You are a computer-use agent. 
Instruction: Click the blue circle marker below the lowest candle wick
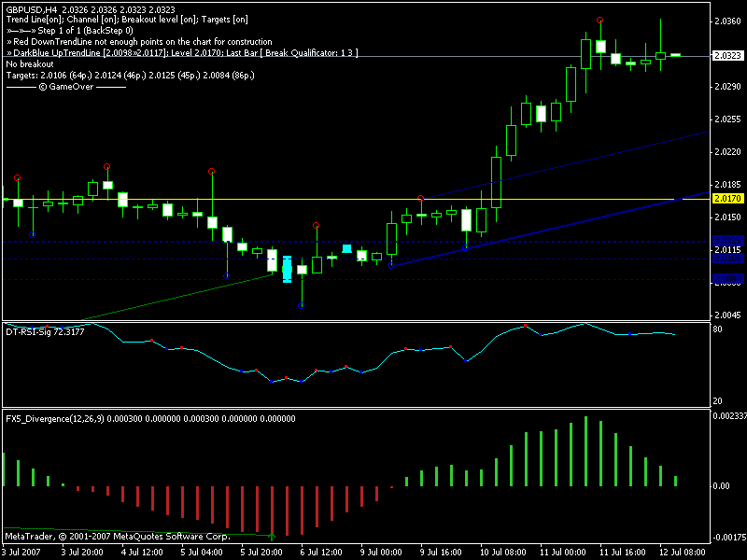(301, 305)
